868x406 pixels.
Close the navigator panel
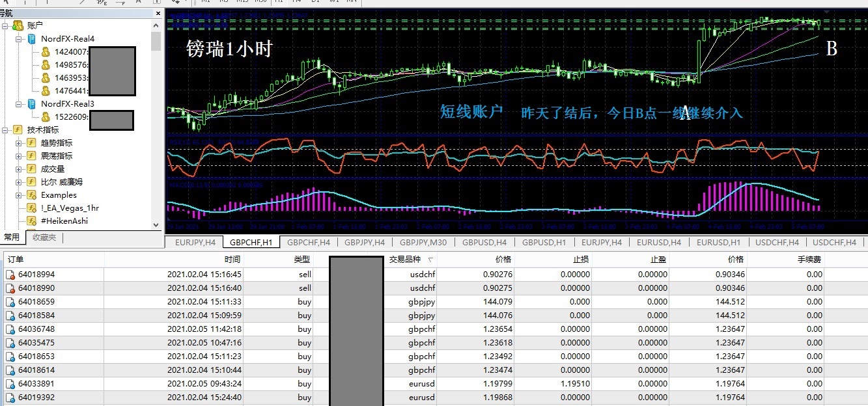pos(158,13)
